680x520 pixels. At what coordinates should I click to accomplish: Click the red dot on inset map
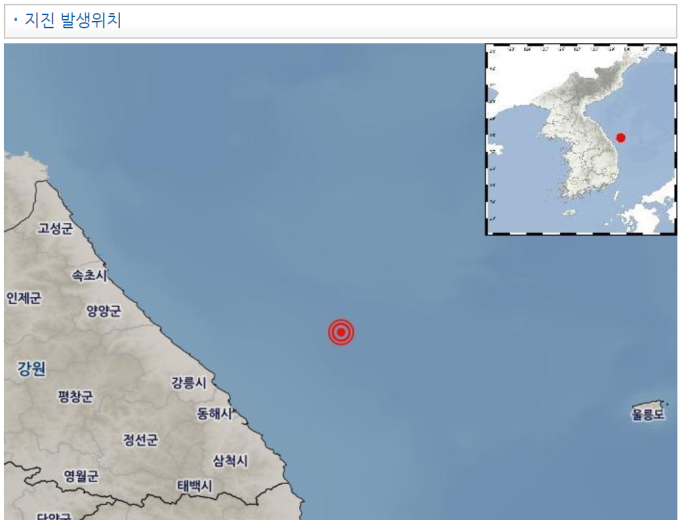[x=621, y=138]
